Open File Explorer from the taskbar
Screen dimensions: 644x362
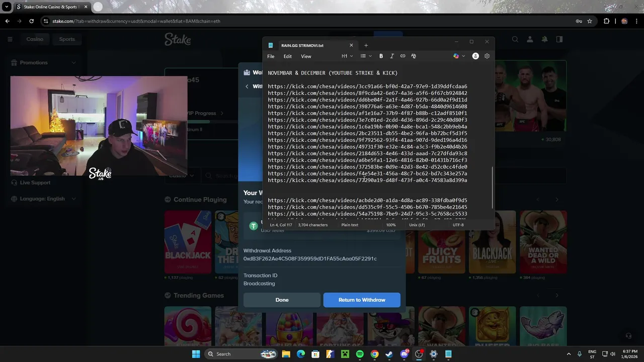(x=286, y=354)
